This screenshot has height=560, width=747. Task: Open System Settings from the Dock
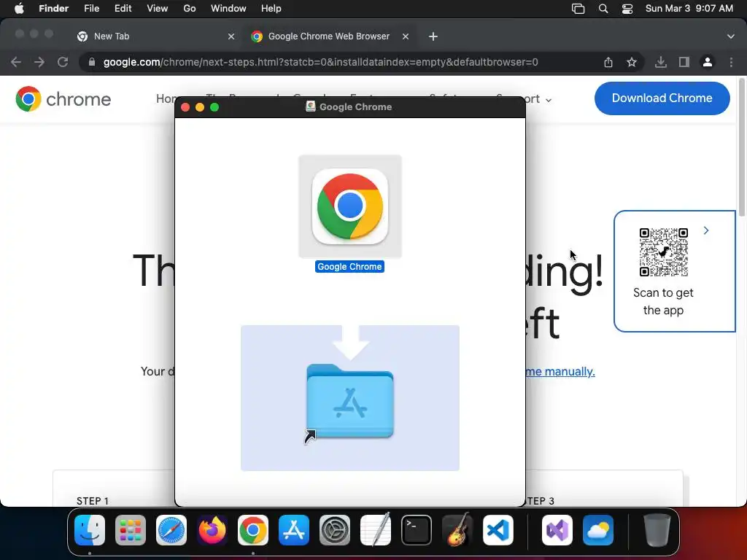[x=334, y=530]
